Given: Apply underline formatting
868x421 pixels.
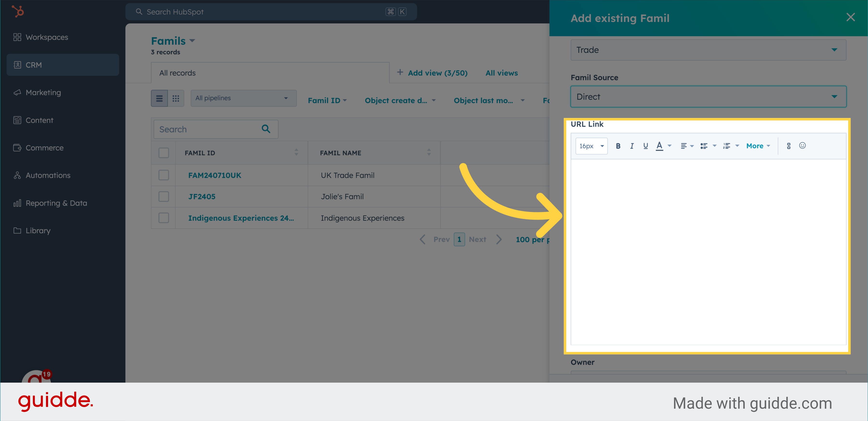Looking at the screenshot, I should 645,146.
